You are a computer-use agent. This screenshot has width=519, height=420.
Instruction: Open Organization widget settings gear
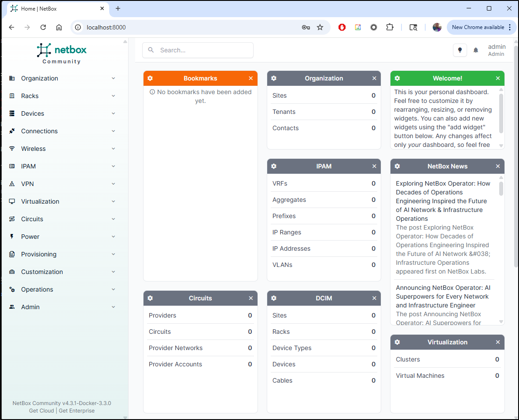pos(274,78)
